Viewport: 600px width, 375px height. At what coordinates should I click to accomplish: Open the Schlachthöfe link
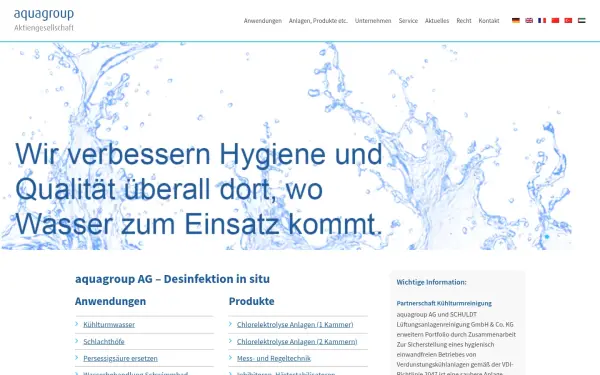(x=104, y=341)
